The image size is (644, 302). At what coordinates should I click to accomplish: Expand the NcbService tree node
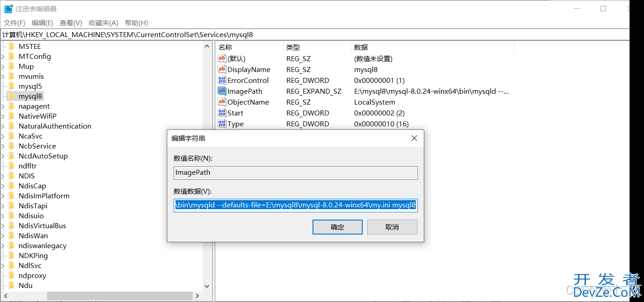[x=3, y=146]
